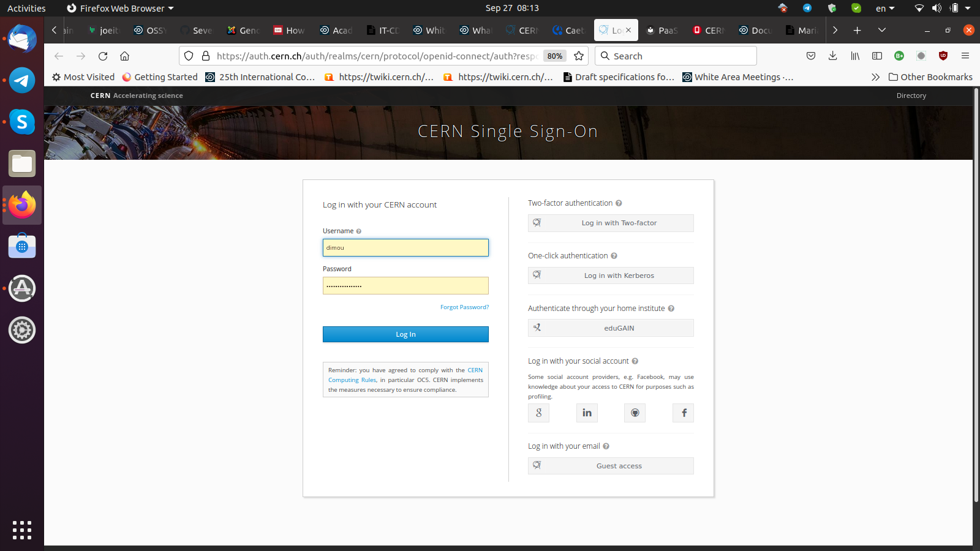Reload the current page

(103, 56)
